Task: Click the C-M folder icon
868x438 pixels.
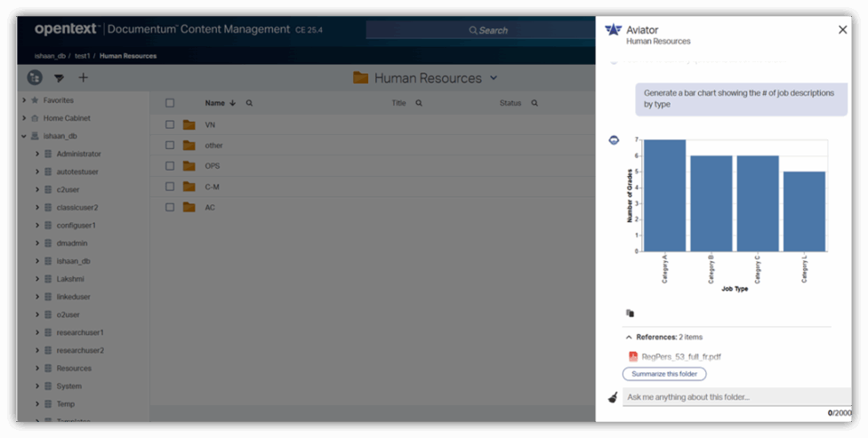Action: (x=189, y=187)
